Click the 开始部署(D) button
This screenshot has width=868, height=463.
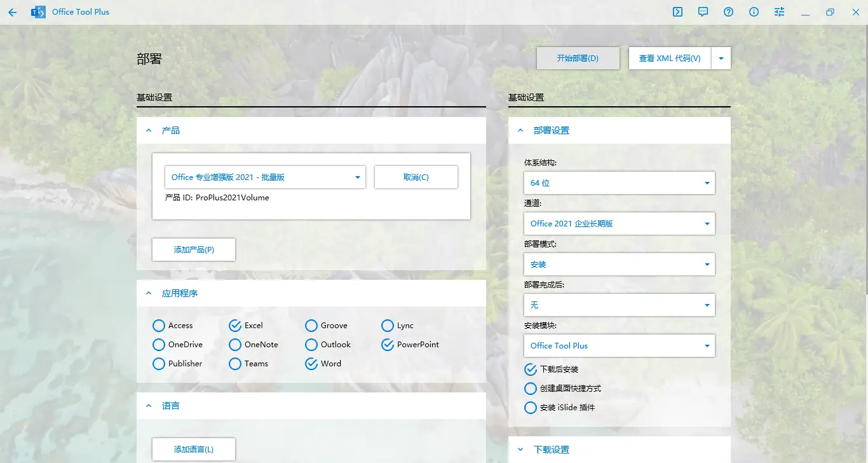tap(578, 58)
